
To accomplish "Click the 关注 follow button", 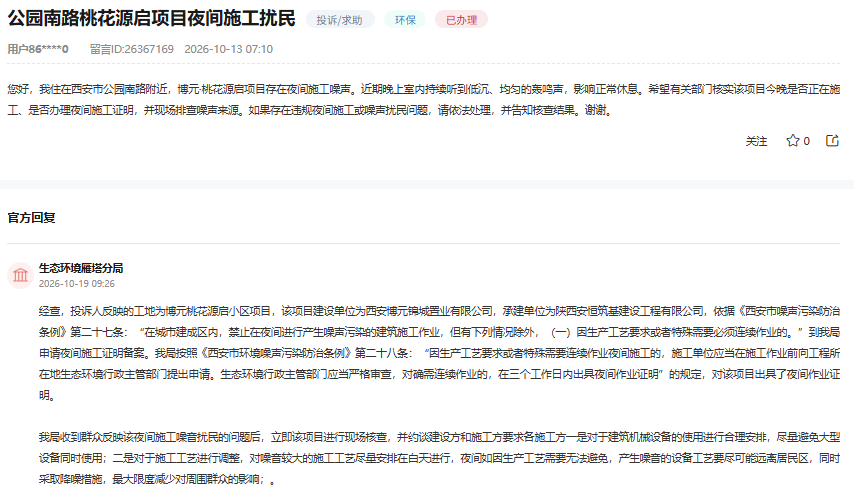I will [757, 142].
